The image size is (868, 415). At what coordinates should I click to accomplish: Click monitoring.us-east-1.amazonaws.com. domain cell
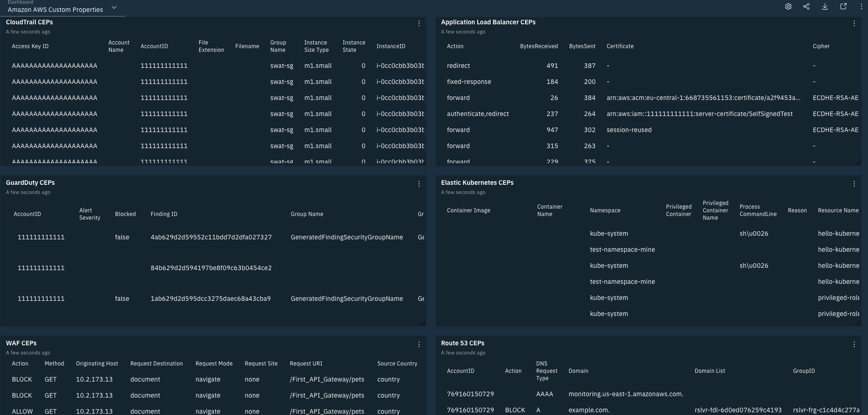click(x=626, y=394)
